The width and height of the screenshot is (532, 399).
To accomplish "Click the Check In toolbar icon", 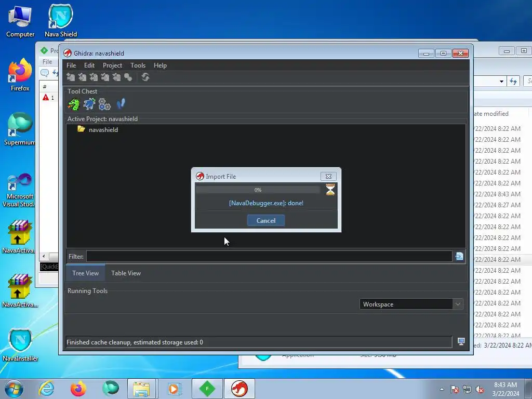I will pos(105,77).
